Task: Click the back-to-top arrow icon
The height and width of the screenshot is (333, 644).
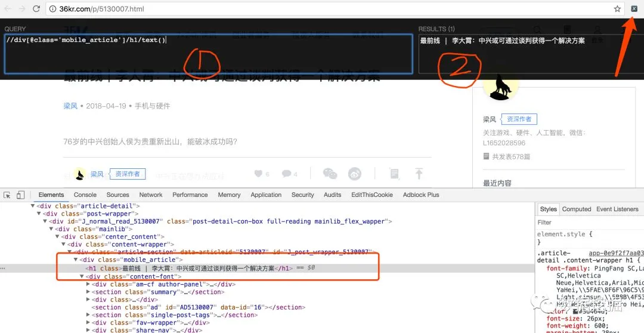Action: (x=419, y=174)
